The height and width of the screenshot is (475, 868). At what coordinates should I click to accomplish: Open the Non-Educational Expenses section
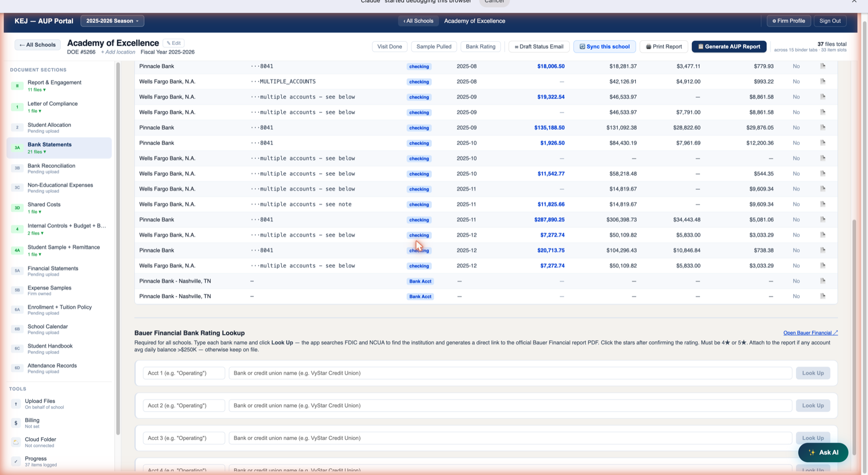point(59,188)
